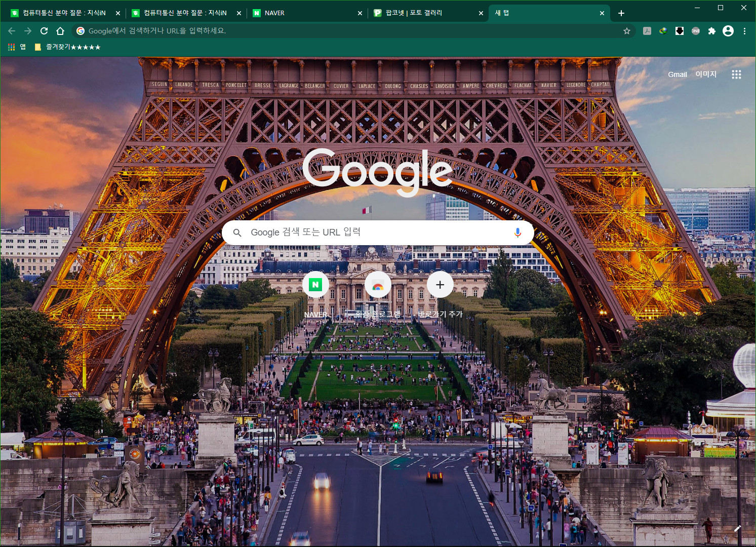Open the 이미지 images link
The width and height of the screenshot is (756, 547).
click(706, 74)
